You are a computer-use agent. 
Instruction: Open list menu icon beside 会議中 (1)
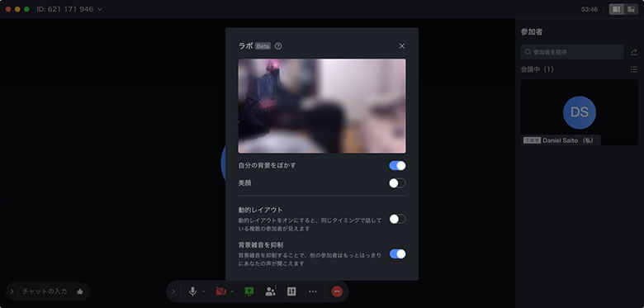coord(634,69)
